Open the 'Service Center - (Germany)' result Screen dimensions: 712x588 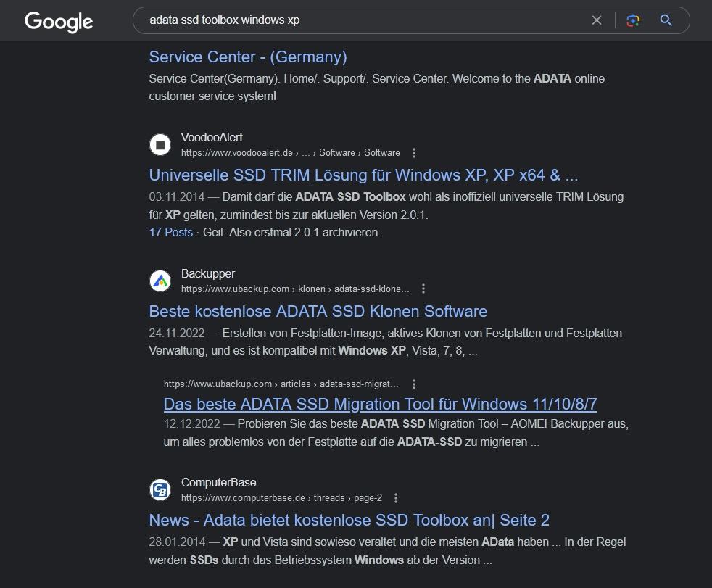[248, 57]
